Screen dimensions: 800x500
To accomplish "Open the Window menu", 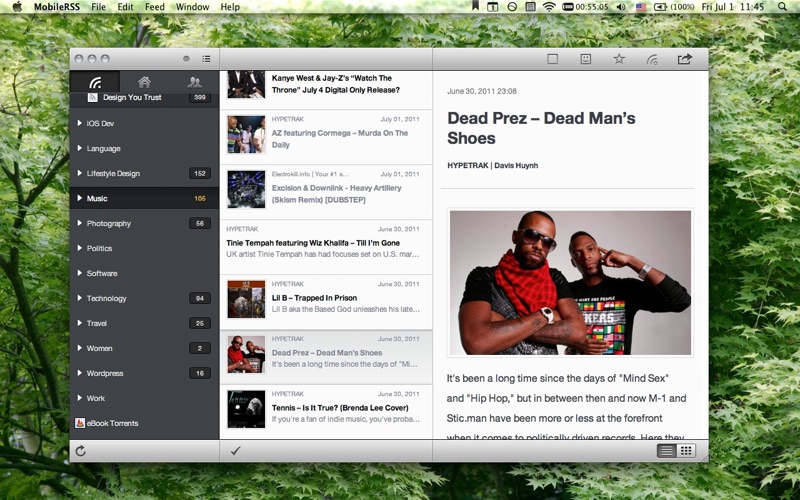I will click(192, 7).
